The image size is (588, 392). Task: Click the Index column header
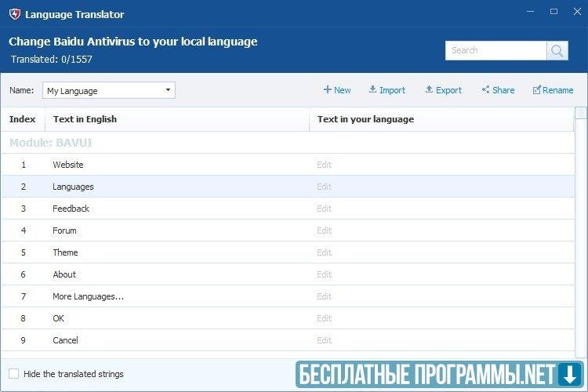(23, 119)
